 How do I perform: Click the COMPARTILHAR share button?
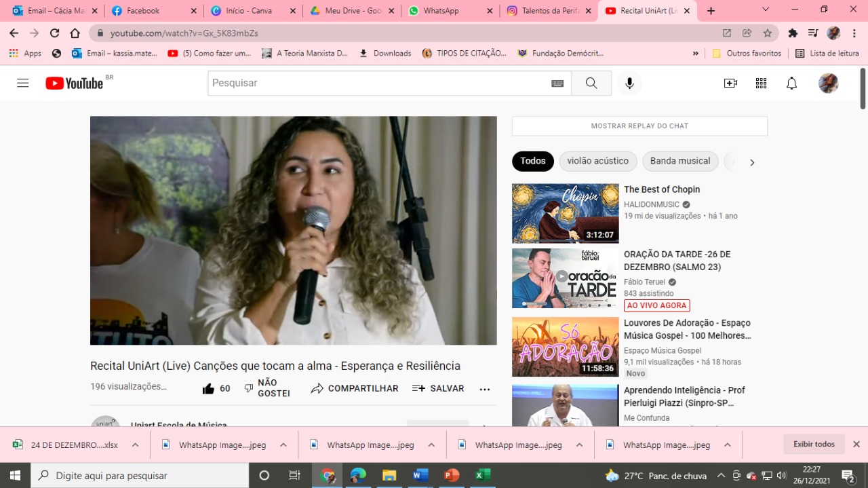pos(355,388)
